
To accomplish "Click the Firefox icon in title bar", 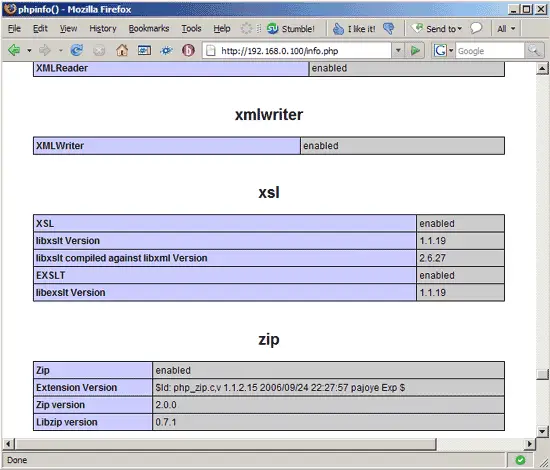I will (x=9, y=9).
